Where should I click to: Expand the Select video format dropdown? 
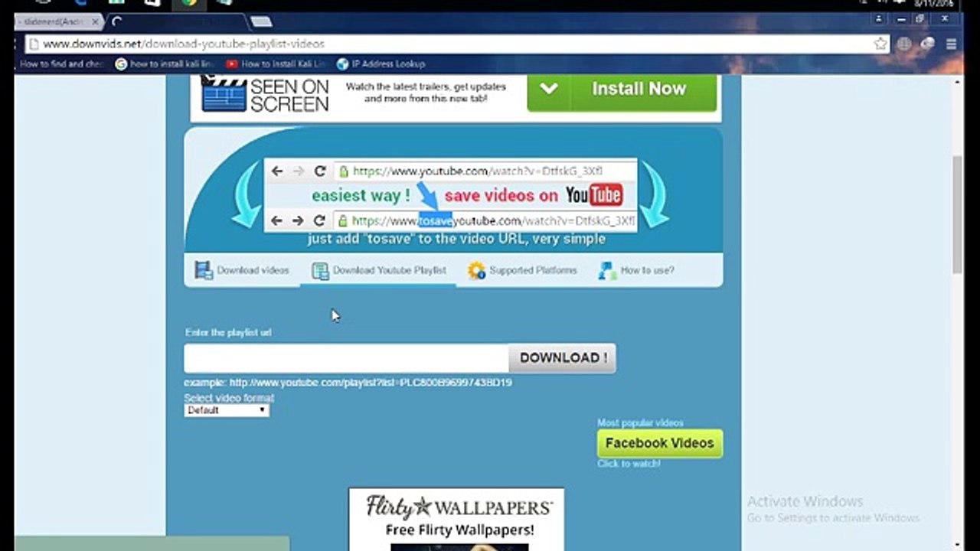(227, 410)
